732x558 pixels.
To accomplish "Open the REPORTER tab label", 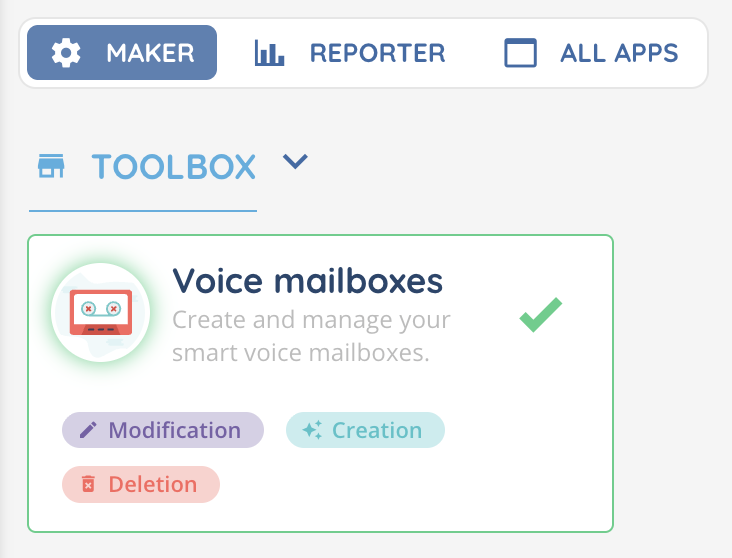I will [377, 53].
